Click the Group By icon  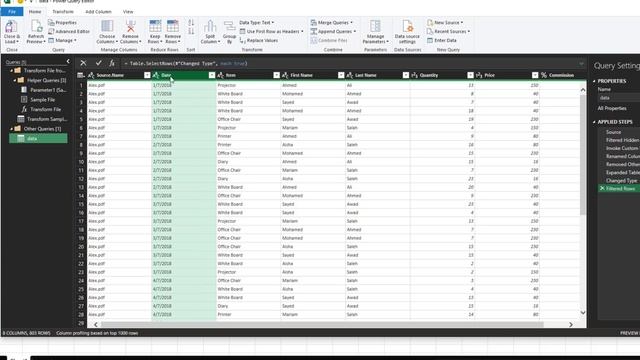[x=229, y=26]
